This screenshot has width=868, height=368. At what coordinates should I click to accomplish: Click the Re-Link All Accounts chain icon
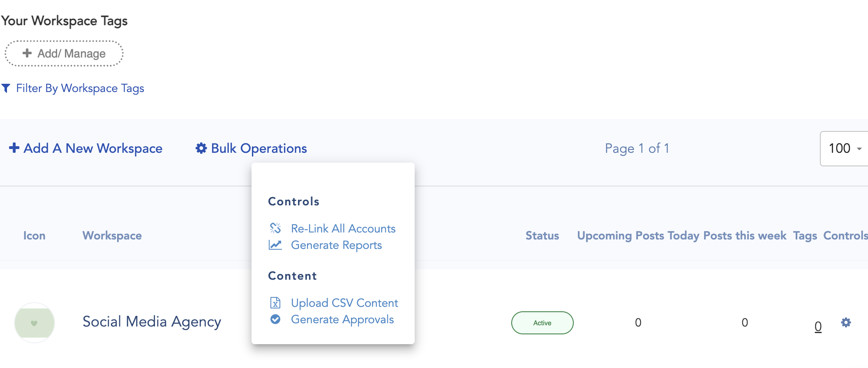tap(275, 228)
